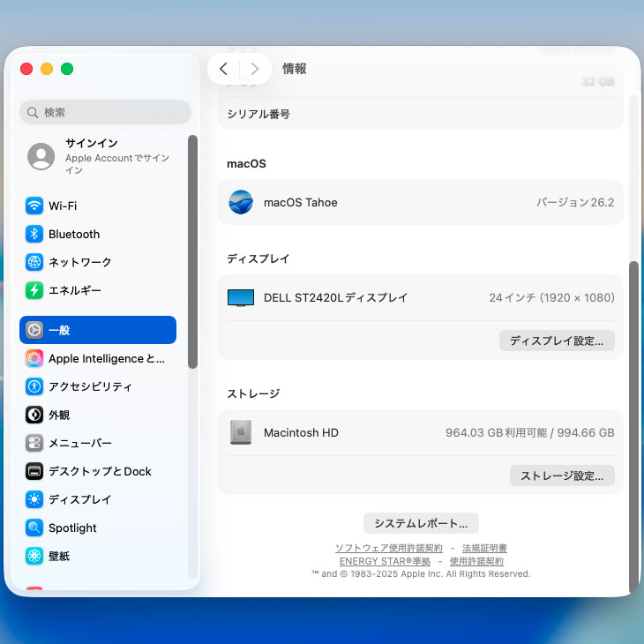The width and height of the screenshot is (644, 644).
Task: Click the main pane scrollbar thumb
Action: 633,426
